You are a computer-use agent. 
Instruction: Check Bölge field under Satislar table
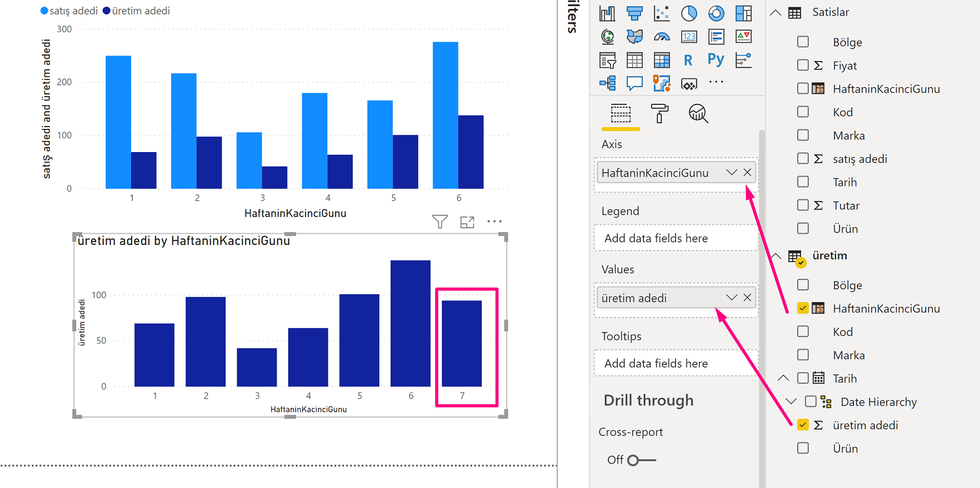pos(803,42)
